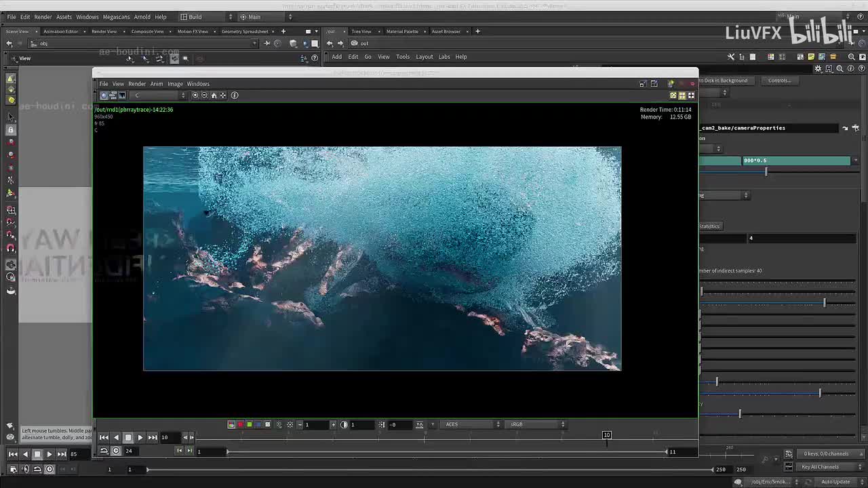Toggle the blue channel display button

(258, 424)
